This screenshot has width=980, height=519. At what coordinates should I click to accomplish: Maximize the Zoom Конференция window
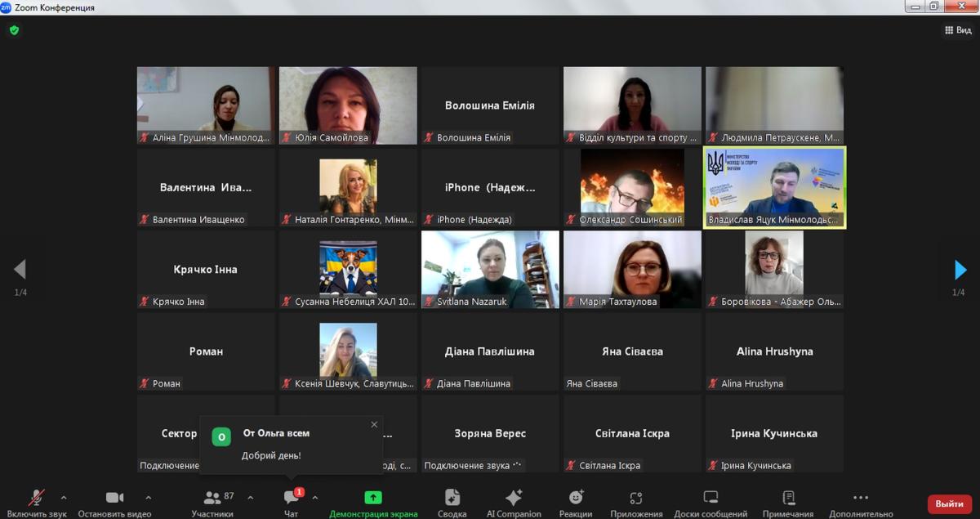pos(934,7)
